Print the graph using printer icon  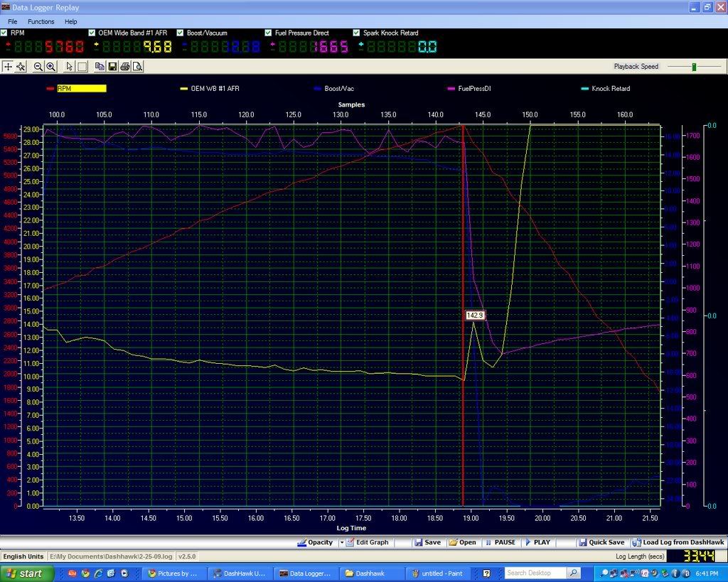(x=125, y=66)
